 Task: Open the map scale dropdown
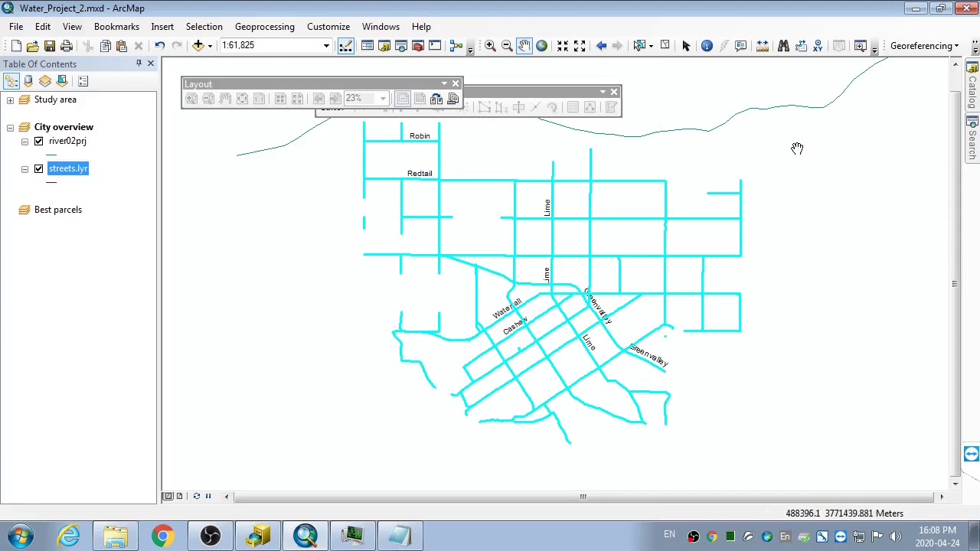(x=326, y=46)
